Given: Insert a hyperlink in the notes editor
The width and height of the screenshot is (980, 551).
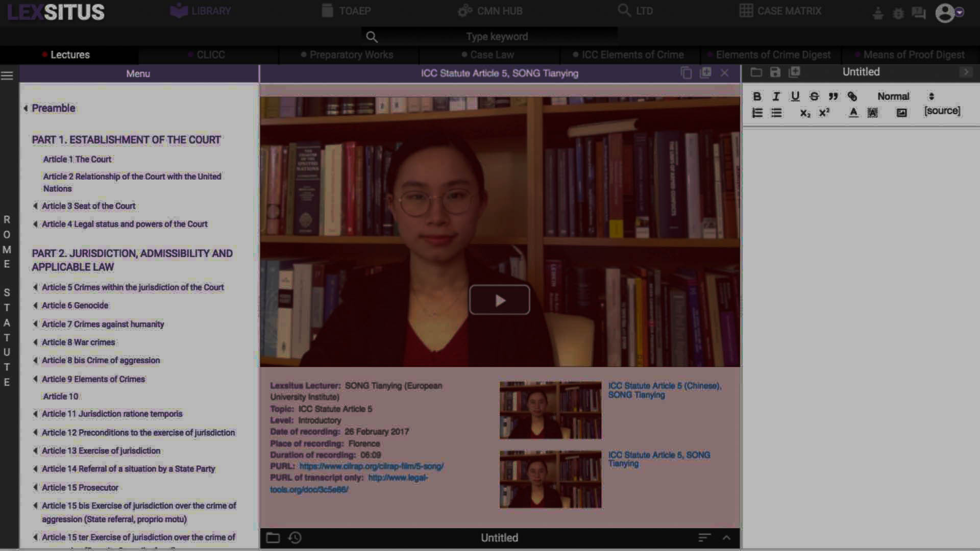Looking at the screenshot, I should pyautogui.click(x=852, y=96).
